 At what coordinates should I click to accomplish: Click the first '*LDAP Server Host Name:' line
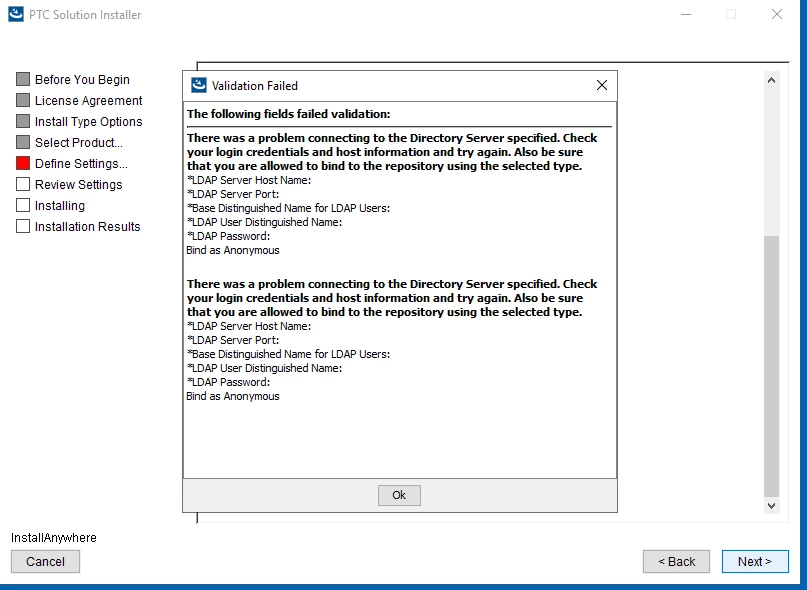pos(249,180)
